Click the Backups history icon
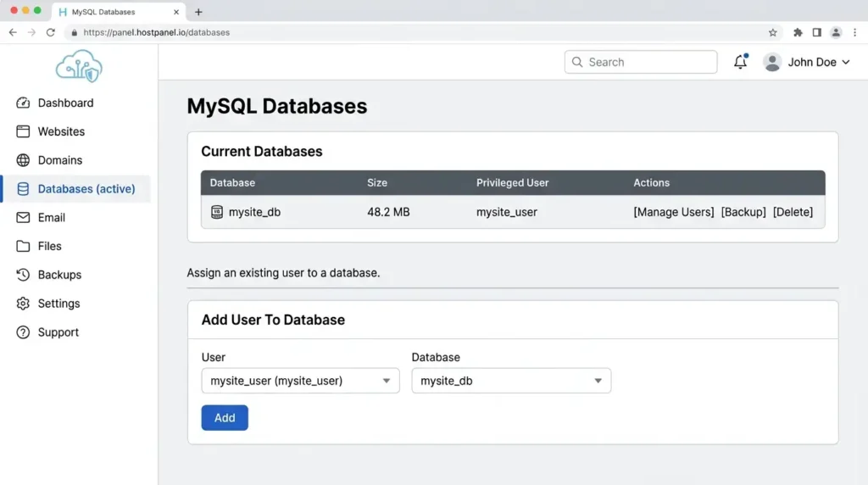This screenshot has height=485, width=868. pyautogui.click(x=23, y=276)
